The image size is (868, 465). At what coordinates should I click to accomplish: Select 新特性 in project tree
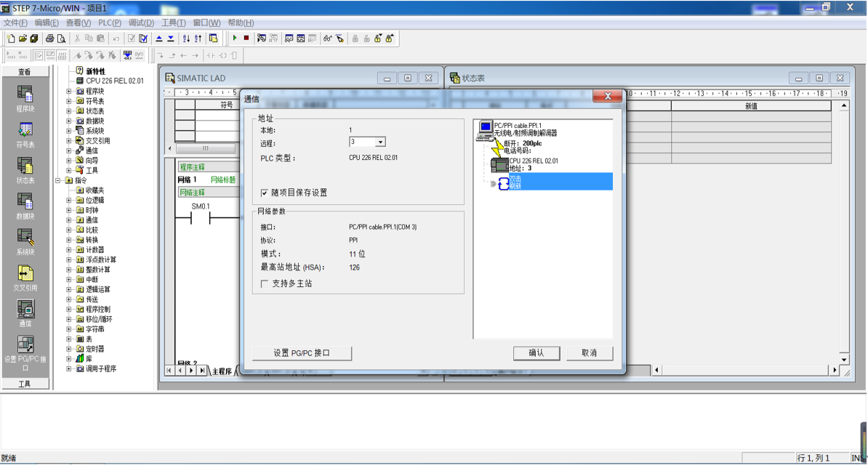pos(95,71)
